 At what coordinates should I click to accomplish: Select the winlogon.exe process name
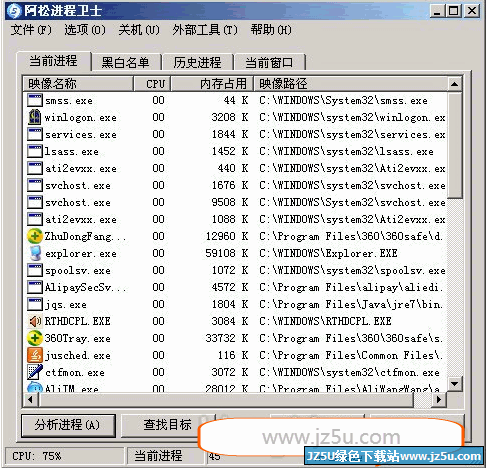pos(80,118)
